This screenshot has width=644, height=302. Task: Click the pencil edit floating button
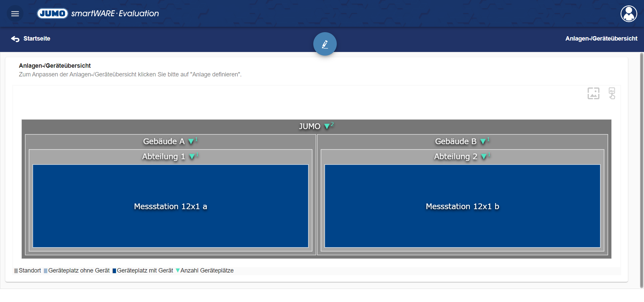[x=325, y=44]
